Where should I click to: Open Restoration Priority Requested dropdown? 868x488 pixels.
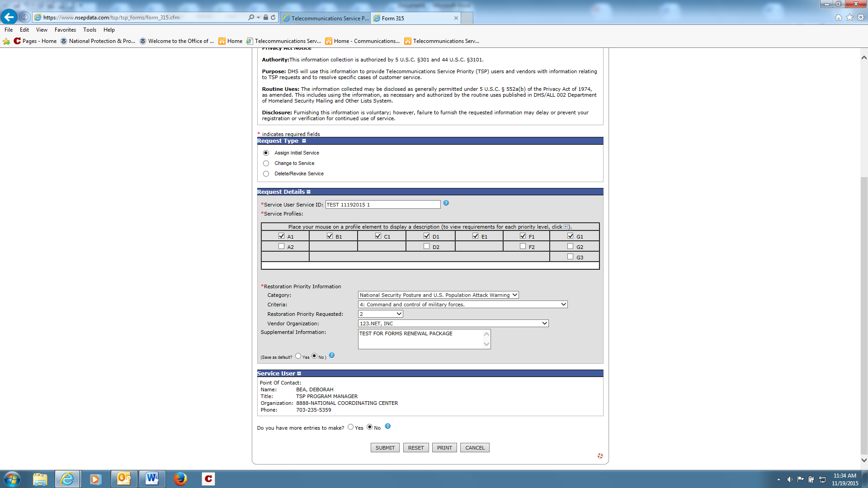coord(380,314)
